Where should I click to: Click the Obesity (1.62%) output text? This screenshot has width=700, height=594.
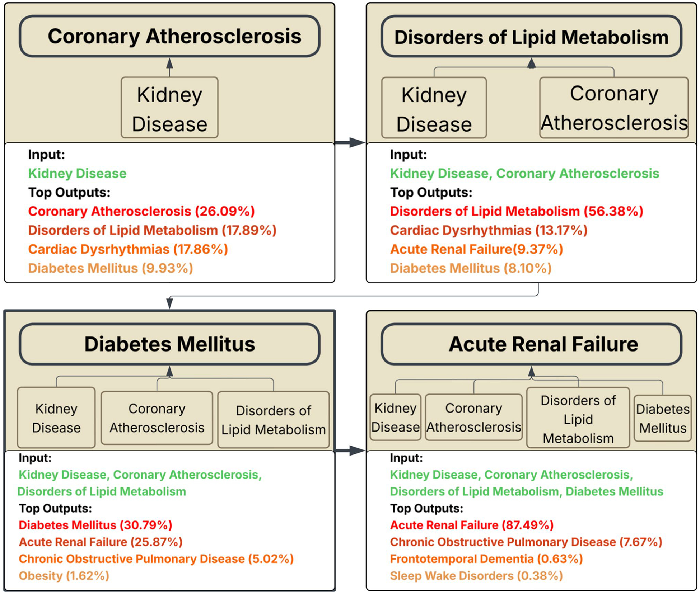[64, 576]
